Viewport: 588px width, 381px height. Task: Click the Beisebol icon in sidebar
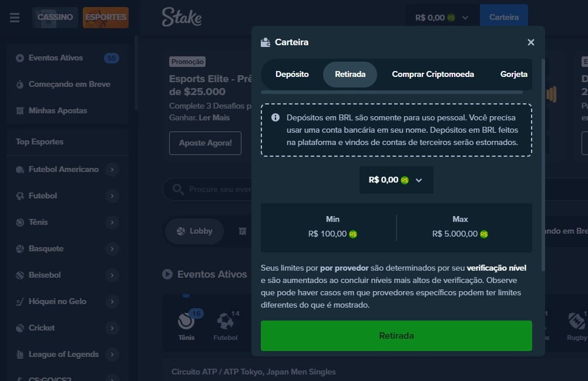(x=20, y=275)
